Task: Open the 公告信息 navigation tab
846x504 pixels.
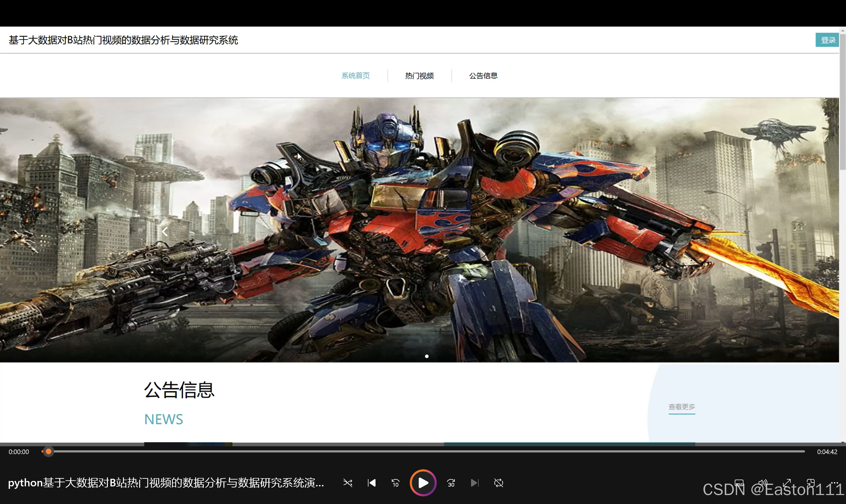Action: tap(483, 75)
